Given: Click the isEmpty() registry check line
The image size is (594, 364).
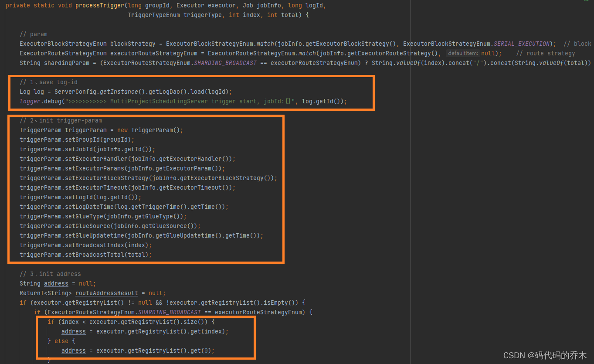Looking at the screenshot, I should tap(163, 303).
